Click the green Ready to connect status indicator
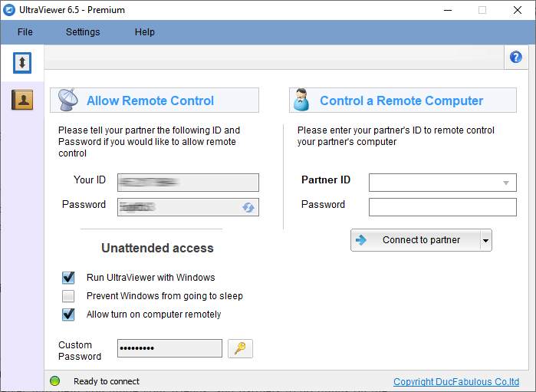536x392 pixels. pos(55,381)
